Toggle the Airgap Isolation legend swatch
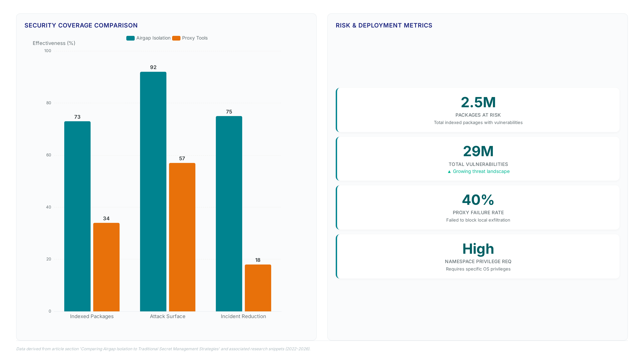The height and width of the screenshot is (362, 644). coord(130,38)
